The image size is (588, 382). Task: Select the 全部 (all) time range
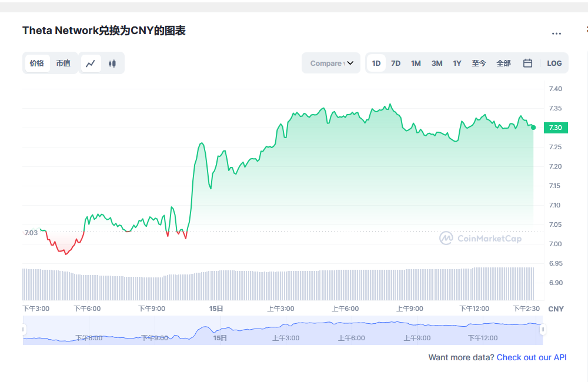(x=504, y=63)
